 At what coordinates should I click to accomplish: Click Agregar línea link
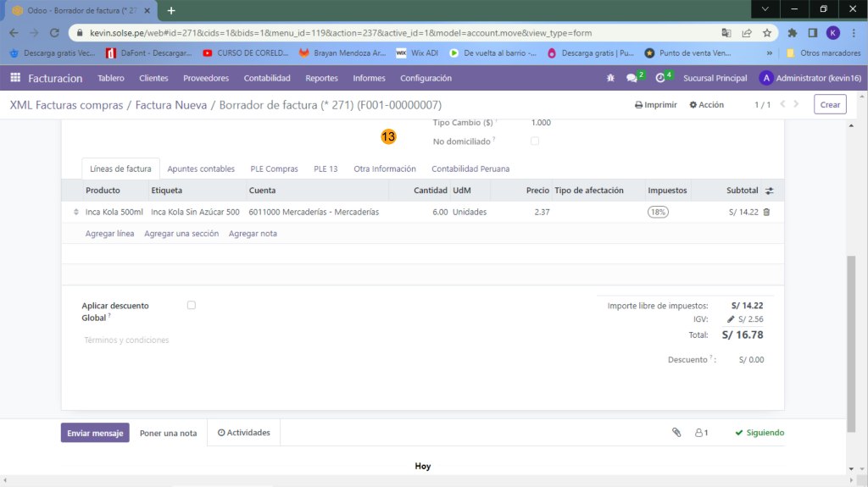[109, 233]
